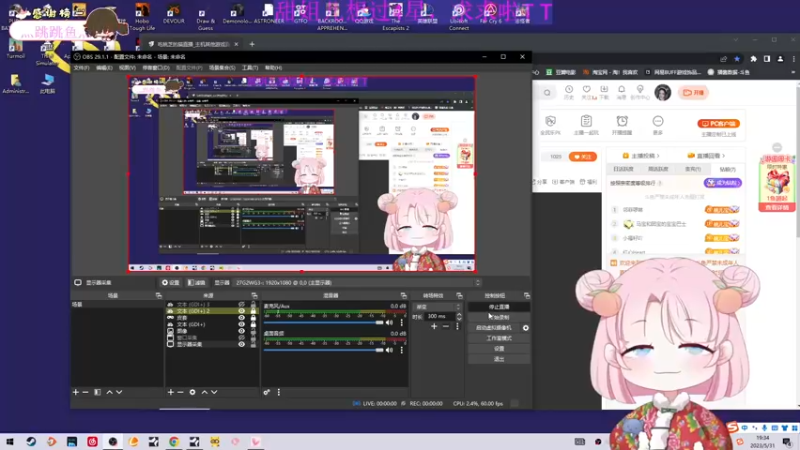800x450 pixels.
Task: Toggle visibility of 图像 source
Action: (241, 331)
